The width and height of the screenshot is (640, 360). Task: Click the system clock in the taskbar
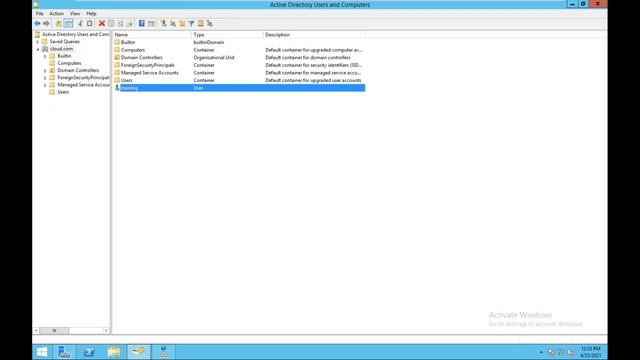[591, 352]
